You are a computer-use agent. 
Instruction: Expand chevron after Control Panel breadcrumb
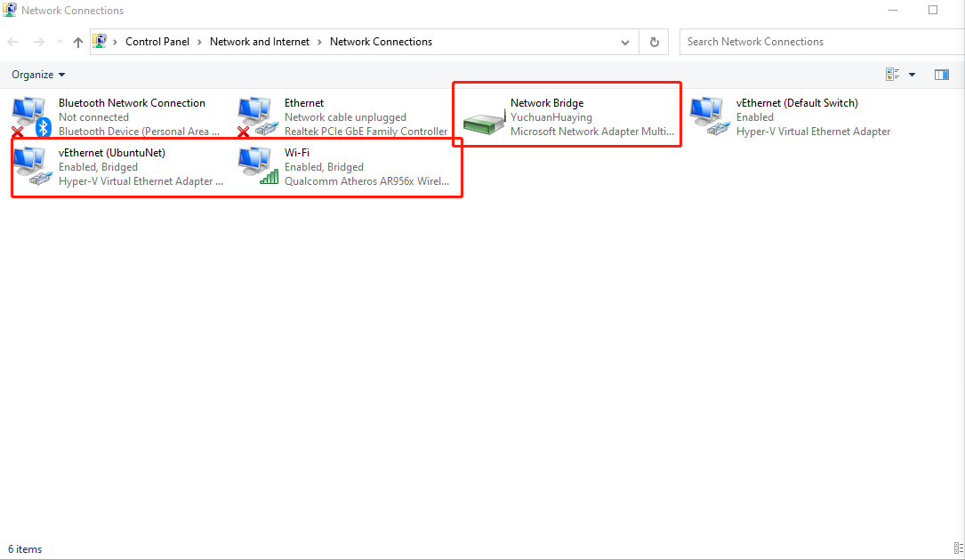[x=199, y=42]
